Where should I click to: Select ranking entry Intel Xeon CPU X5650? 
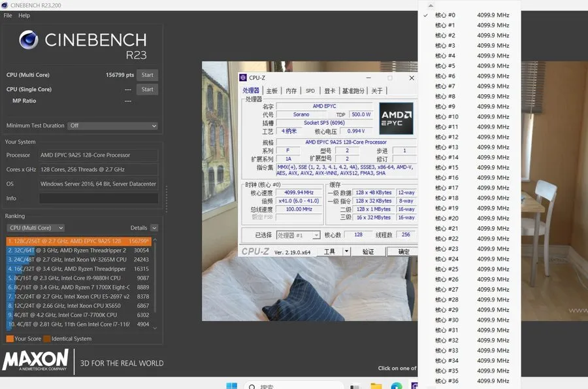tap(79, 306)
